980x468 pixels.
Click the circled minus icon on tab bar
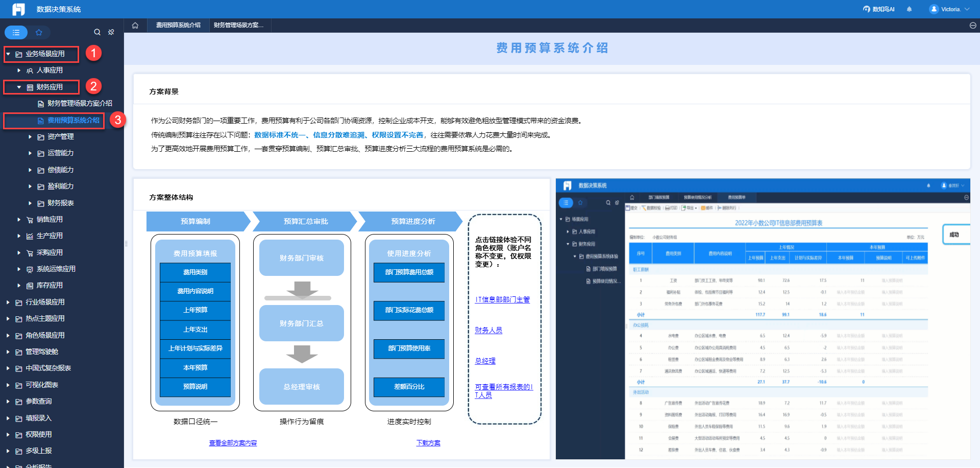tap(973, 25)
